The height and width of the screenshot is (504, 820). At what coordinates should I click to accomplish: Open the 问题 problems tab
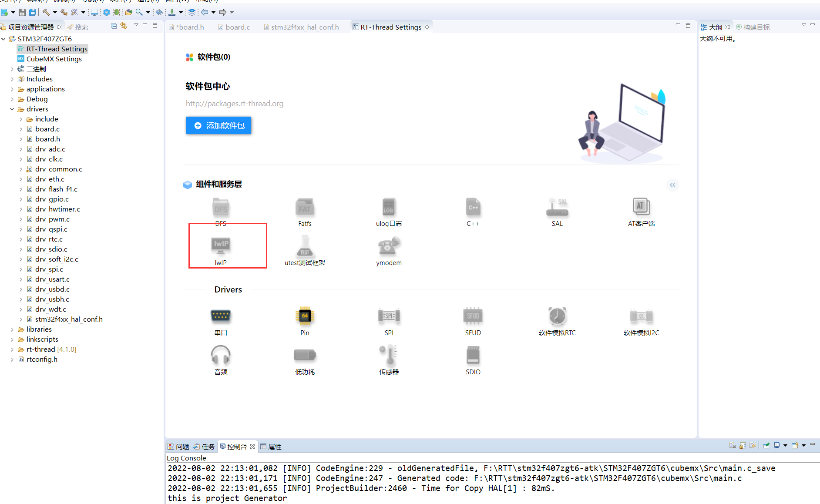(178, 447)
